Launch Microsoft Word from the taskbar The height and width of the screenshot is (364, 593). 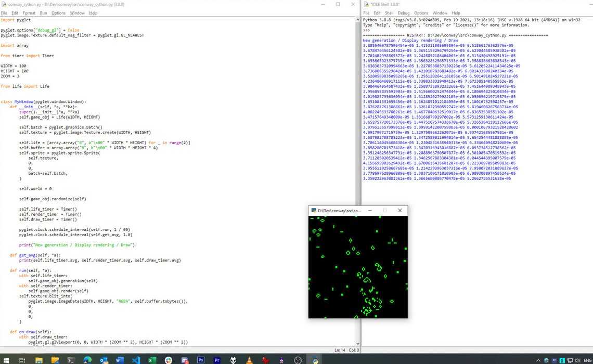pos(120,360)
